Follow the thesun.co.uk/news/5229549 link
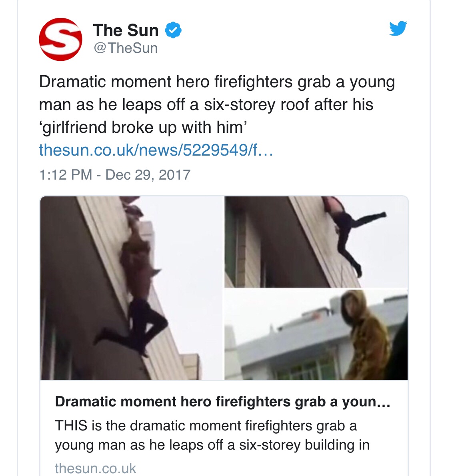The width and height of the screenshot is (450, 476). 156,150
